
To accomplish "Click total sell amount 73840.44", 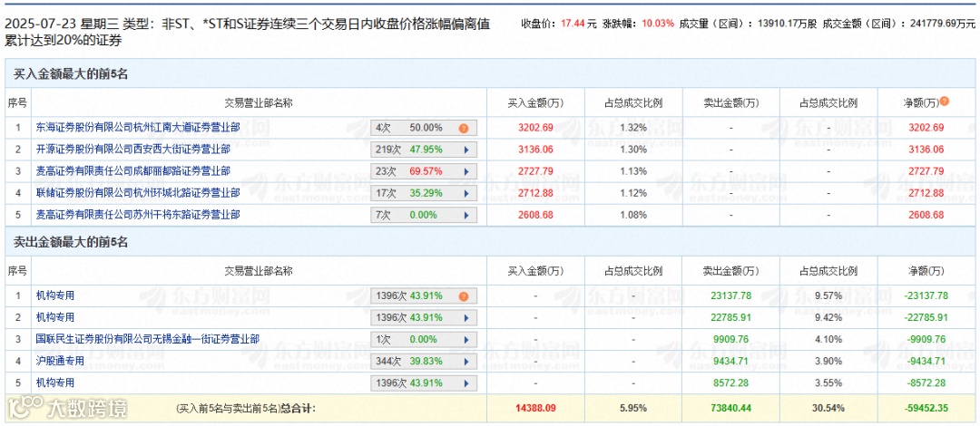I will tap(730, 409).
